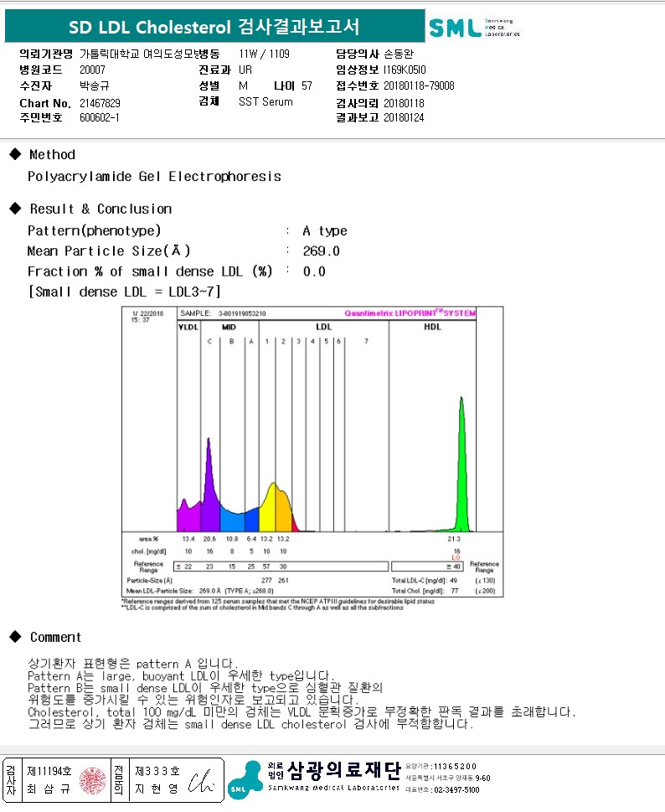665x812 pixels.
Task: Click the NCEP ATPIII reference footnote
Action: [278, 601]
